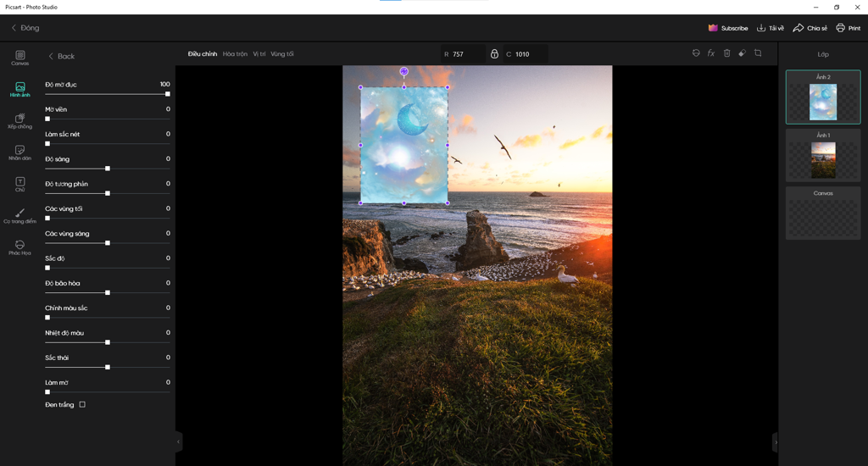
Task: Open the Nhãn dán sticker tool
Action: click(20, 153)
